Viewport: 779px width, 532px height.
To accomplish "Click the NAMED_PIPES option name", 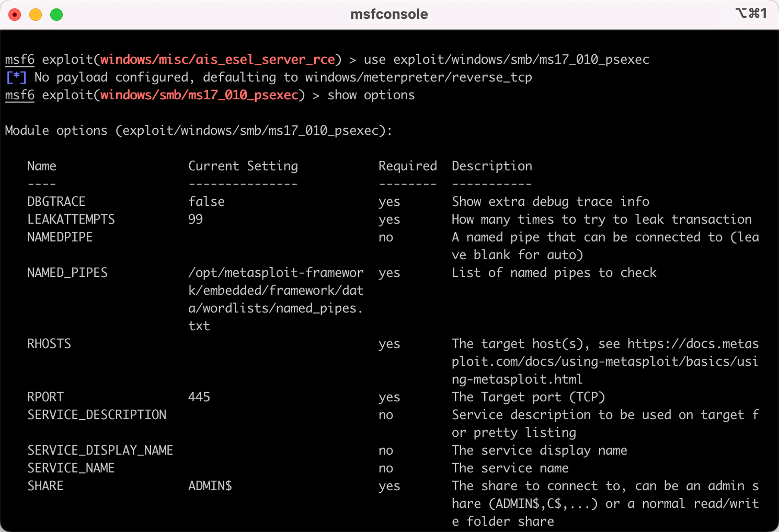I will tap(67, 273).
